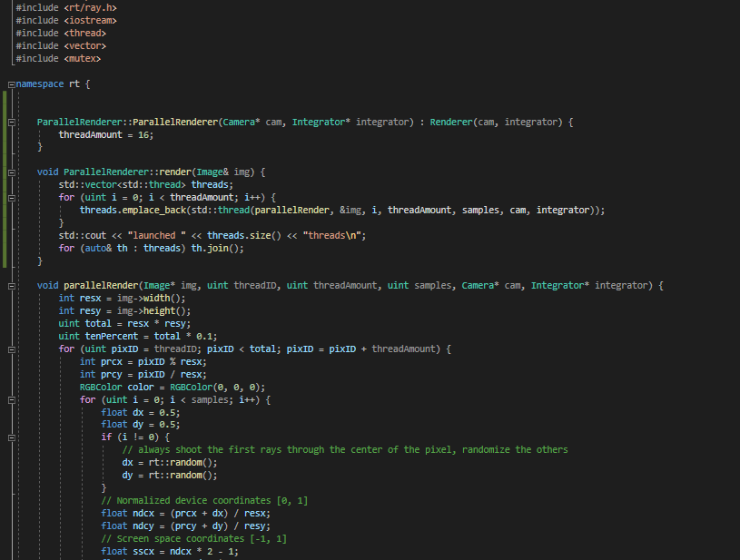Viewport: 740px width, 560px height.
Task: Click the "launched " string literal
Action: [x=157, y=235]
